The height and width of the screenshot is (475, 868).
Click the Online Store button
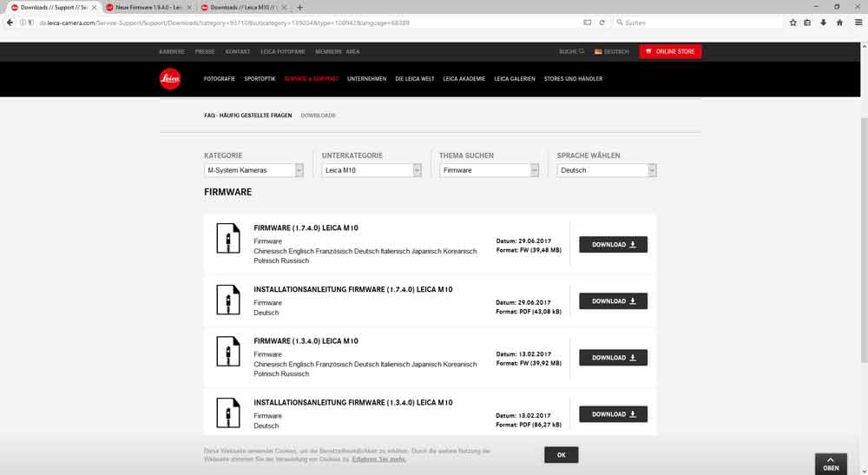(x=670, y=51)
